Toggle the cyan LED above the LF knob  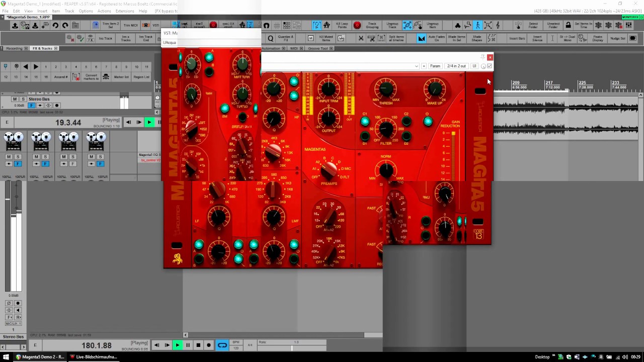198,245
